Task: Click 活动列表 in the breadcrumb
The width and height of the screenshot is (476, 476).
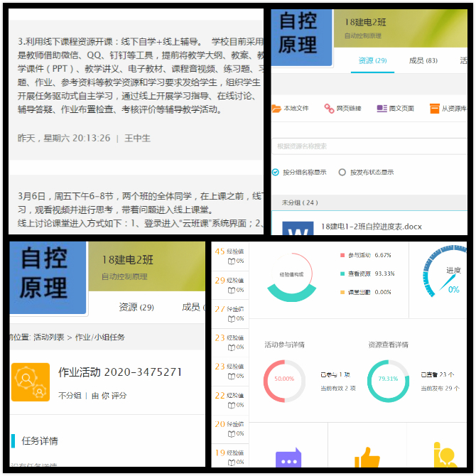Action: 49,337
